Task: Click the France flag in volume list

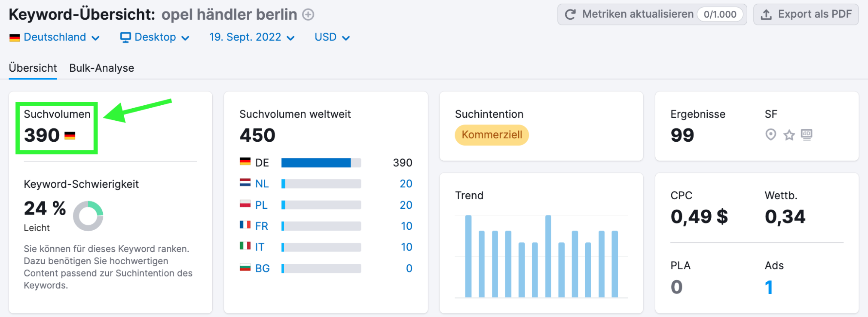Action: pos(245,225)
